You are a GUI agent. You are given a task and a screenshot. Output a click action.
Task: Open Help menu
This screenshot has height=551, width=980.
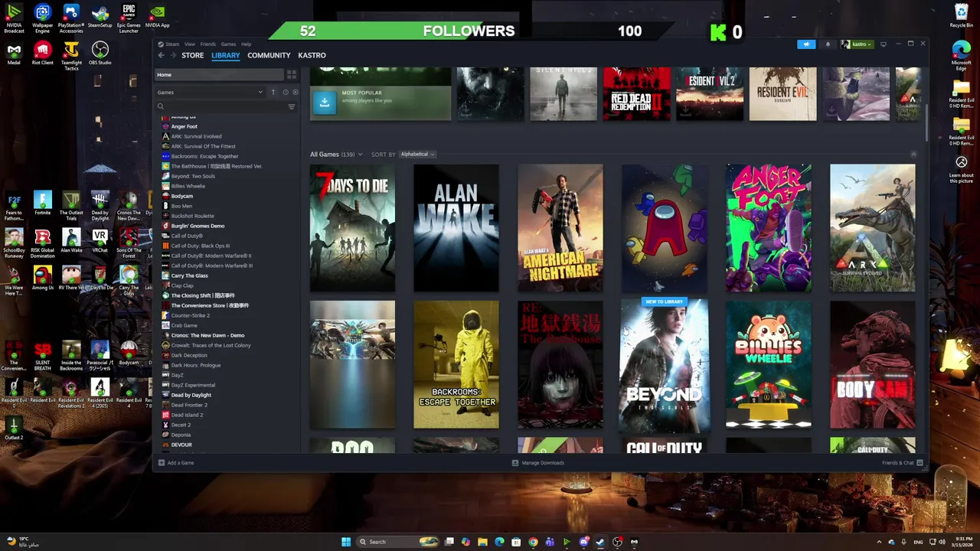tap(246, 44)
